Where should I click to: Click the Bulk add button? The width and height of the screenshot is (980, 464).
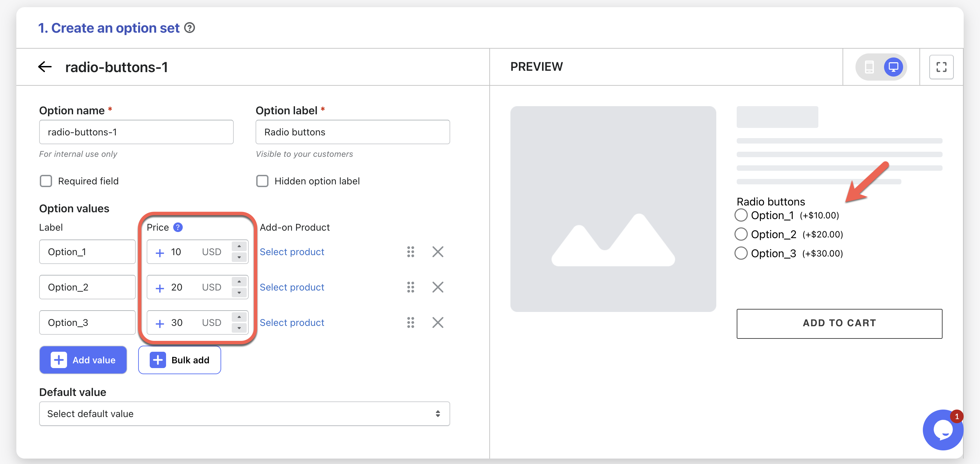180,360
